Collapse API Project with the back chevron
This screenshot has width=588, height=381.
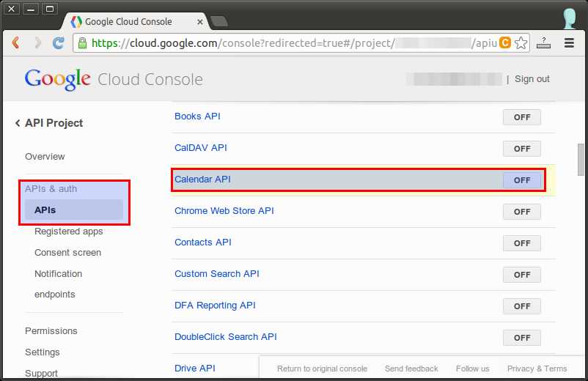(18, 123)
